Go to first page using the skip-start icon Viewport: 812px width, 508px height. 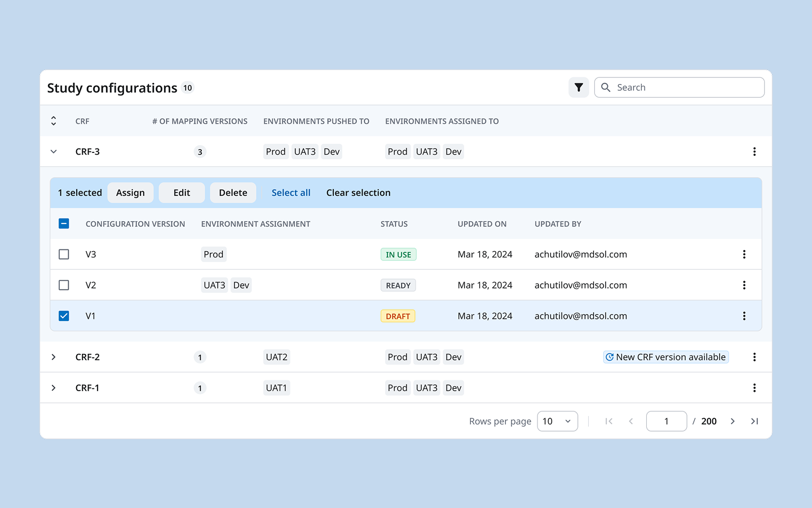coord(608,421)
